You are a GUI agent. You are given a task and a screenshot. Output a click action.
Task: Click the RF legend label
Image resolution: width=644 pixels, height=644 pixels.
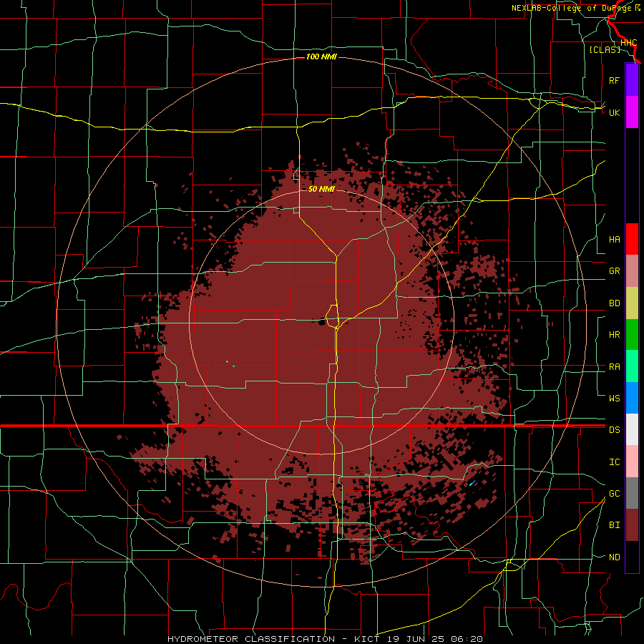click(x=614, y=80)
